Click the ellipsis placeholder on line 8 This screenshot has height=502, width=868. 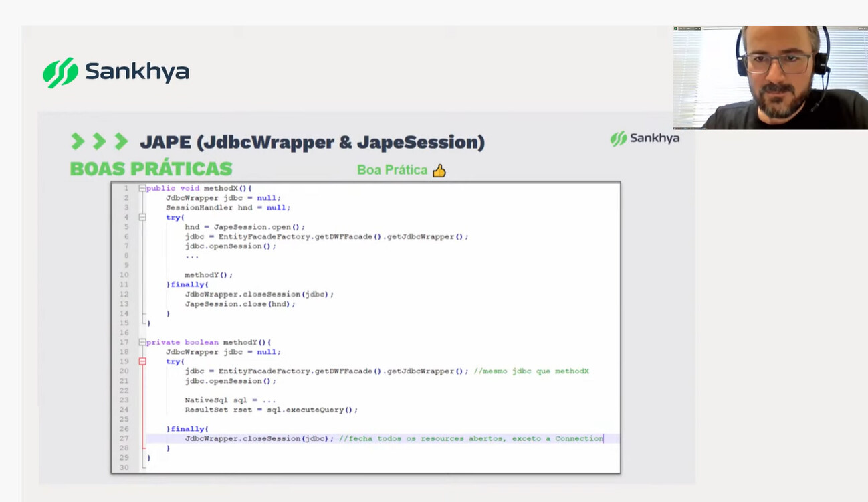tap(192, 256)
